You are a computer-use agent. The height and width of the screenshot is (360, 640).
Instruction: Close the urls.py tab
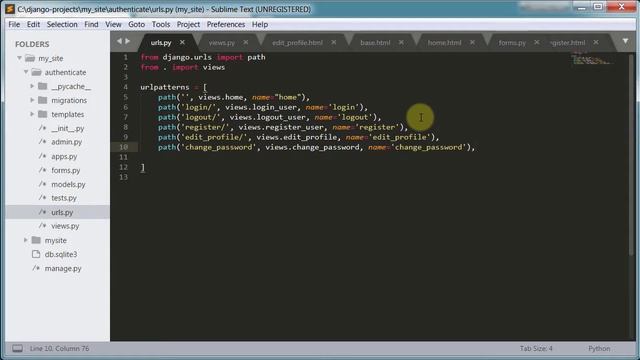pos(182,42)
